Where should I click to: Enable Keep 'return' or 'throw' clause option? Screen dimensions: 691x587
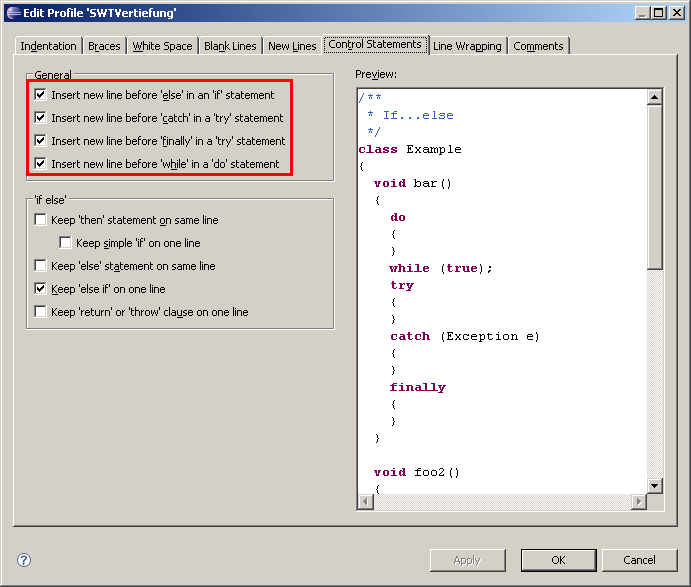41,312
